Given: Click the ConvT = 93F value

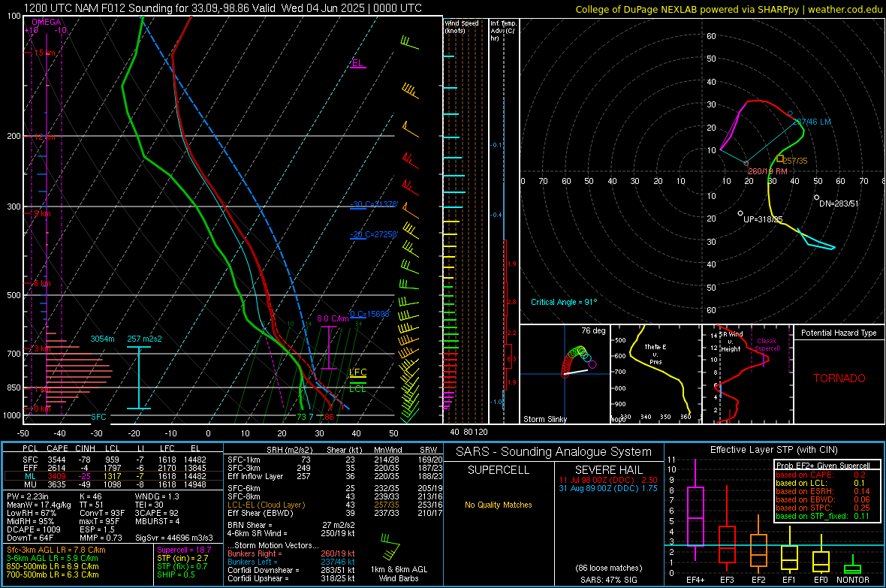Looking at the screenshot, I should pos(102,513).
